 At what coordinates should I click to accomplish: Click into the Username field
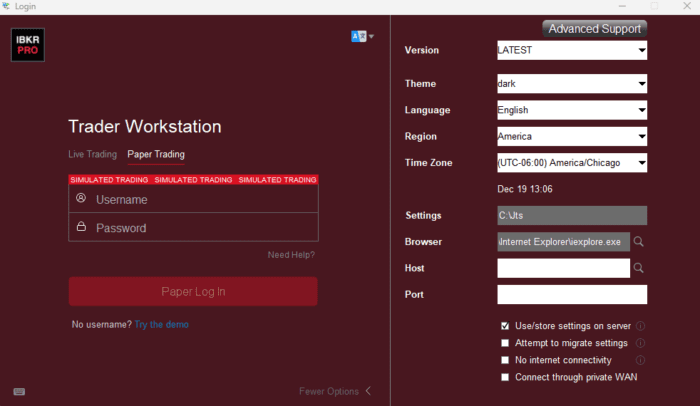click(193, 199)
